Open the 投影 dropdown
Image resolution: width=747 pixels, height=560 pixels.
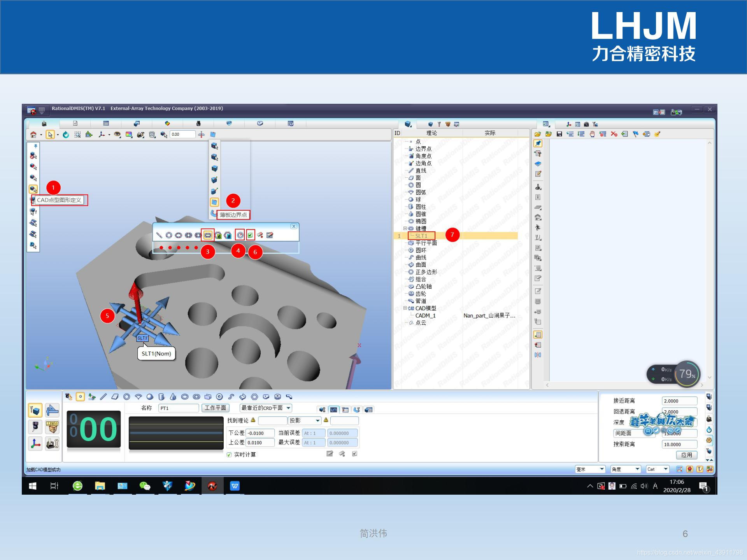317,420
